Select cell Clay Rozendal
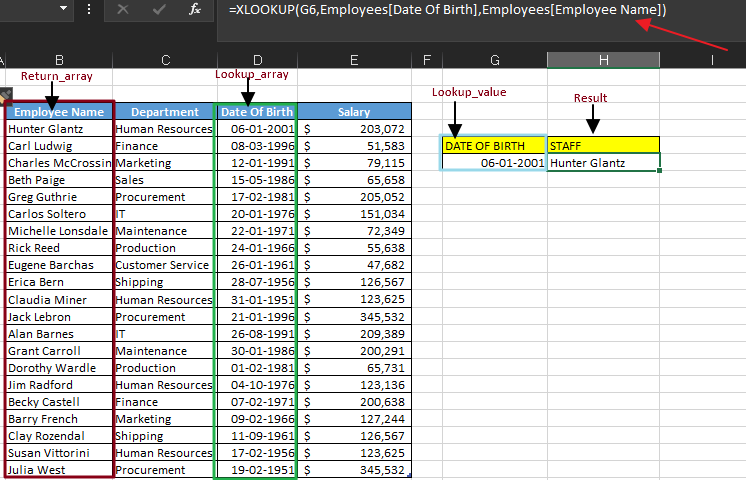This screenshot has height=480, width=746. [59, 436]
